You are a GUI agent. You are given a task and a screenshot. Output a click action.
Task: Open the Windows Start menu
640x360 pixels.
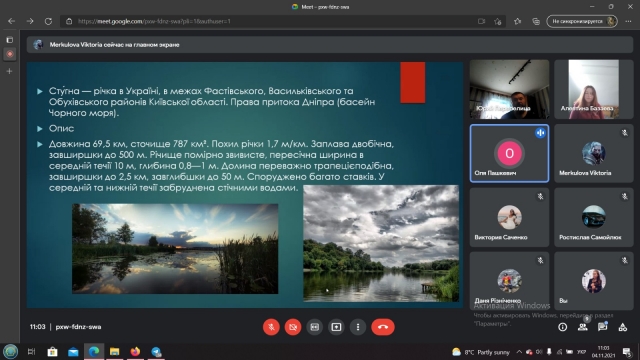pyautogui.click(x=10, y=351)
